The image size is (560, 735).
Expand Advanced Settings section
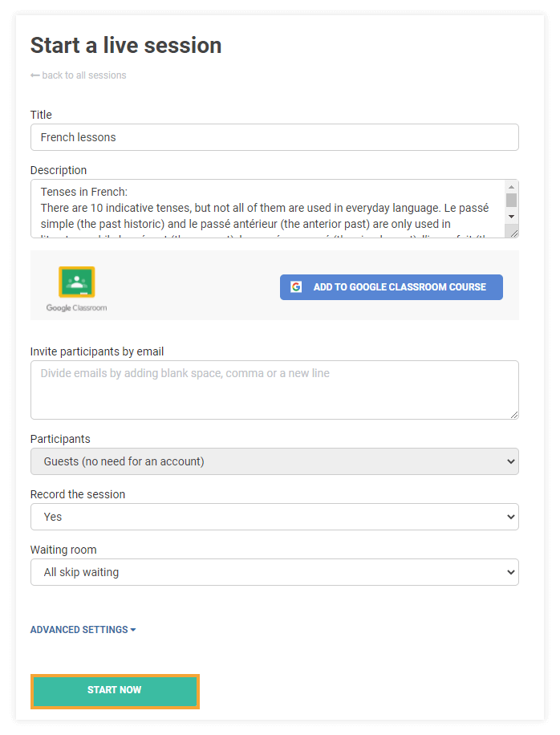(x=83, y=630)
